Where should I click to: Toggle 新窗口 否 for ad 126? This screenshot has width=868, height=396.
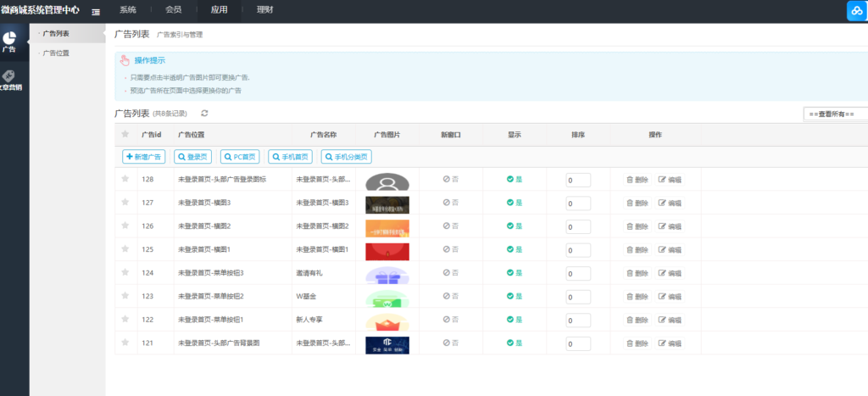tap(451, 226)
